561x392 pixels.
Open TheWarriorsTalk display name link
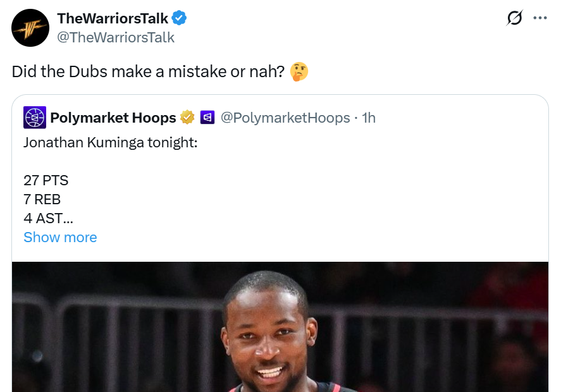click(x=113, y=18)
